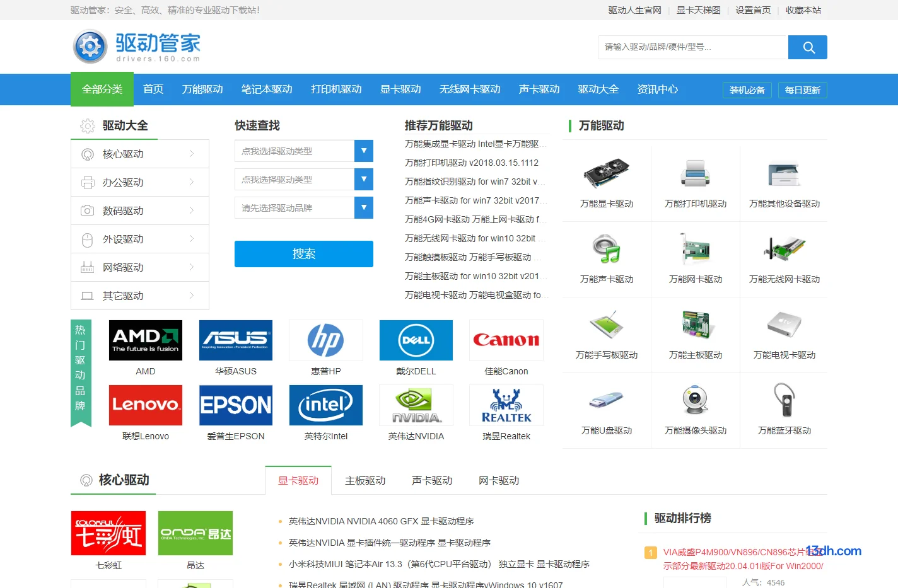Open 万能驱动 in the navigation bar

click(202, 89)
